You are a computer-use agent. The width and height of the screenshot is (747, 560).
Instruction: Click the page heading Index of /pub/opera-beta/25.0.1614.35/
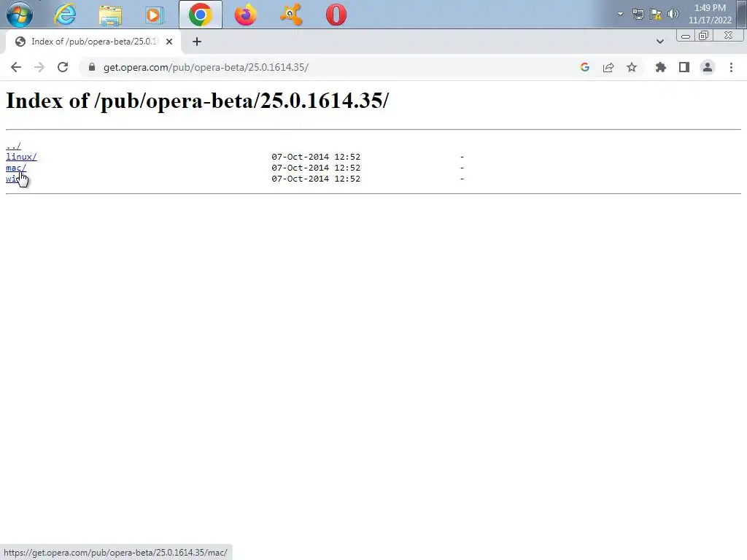pos(197,101)
